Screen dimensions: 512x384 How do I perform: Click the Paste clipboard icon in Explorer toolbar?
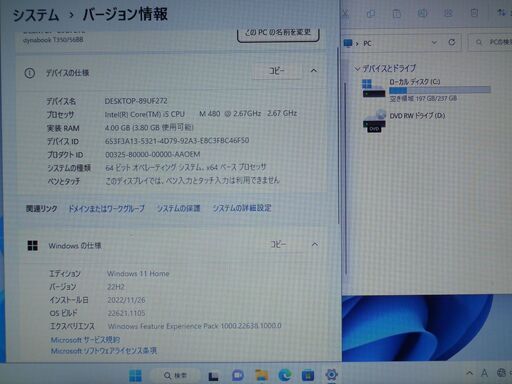click(x=397, y=13)
